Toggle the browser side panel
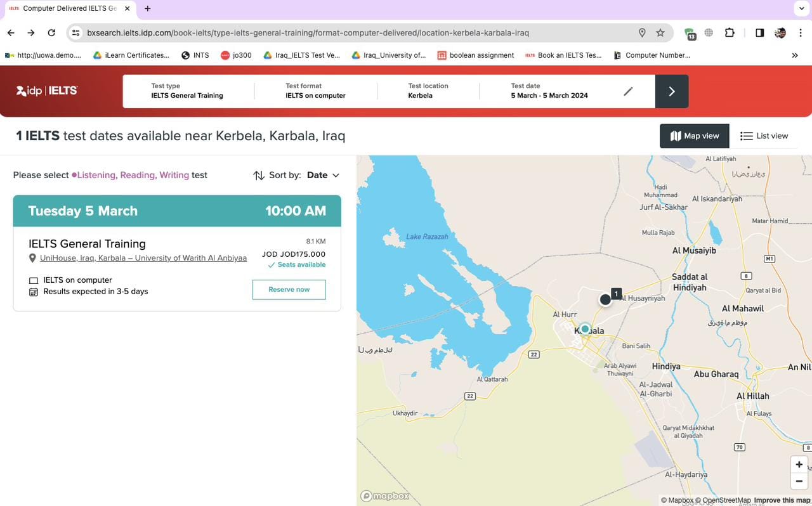 (x=759, y=33)
